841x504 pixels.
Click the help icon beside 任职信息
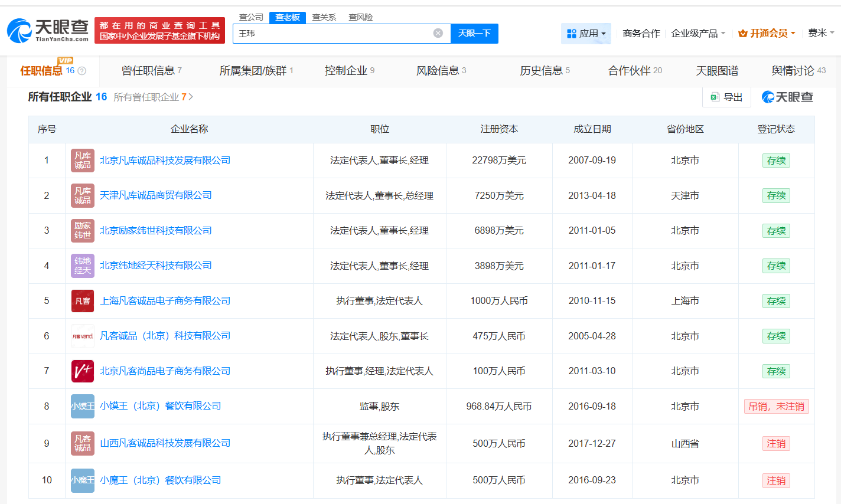[x=82, y=71]
